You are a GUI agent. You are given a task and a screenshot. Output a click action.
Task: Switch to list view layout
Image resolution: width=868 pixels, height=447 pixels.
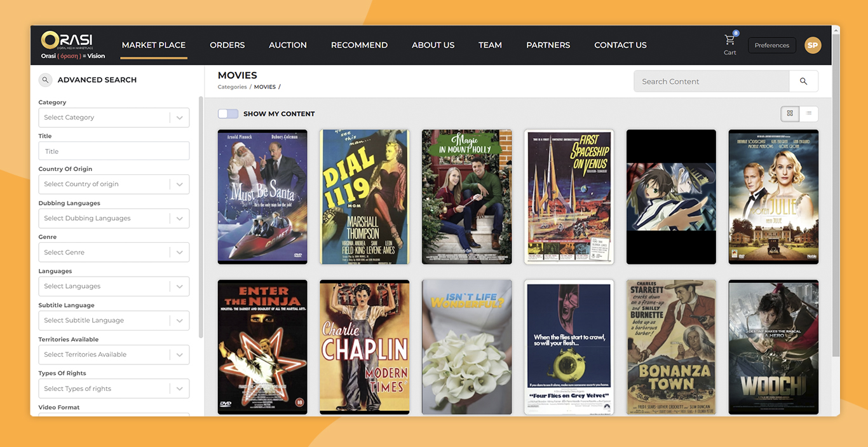[809, 114]
